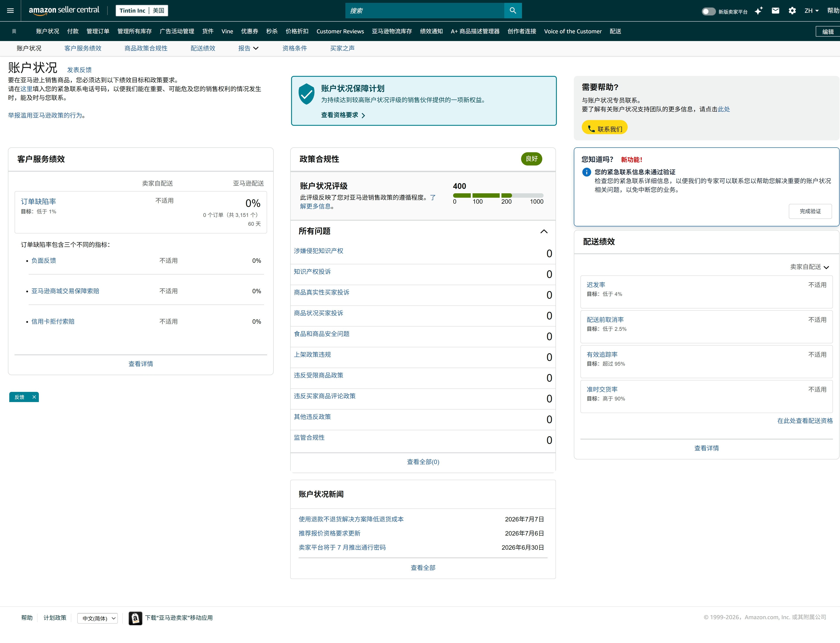The image size is (840, 643).
Task: Open the 涉嫌侵犯知识产权 issue link
Action: coord(318,251)
